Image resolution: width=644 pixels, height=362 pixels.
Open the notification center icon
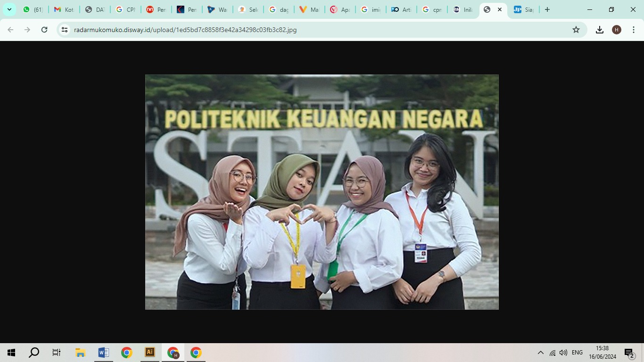[x=630, y=353]
